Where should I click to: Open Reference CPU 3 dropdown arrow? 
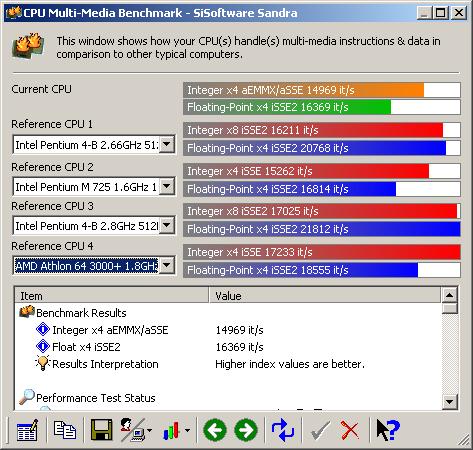coord(167,225)
